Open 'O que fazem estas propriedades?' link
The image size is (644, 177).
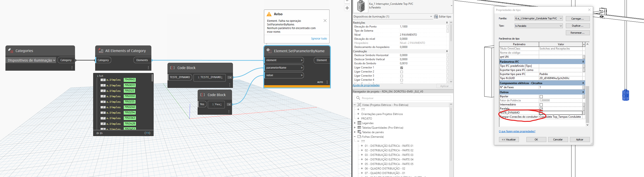coord(517,131)
